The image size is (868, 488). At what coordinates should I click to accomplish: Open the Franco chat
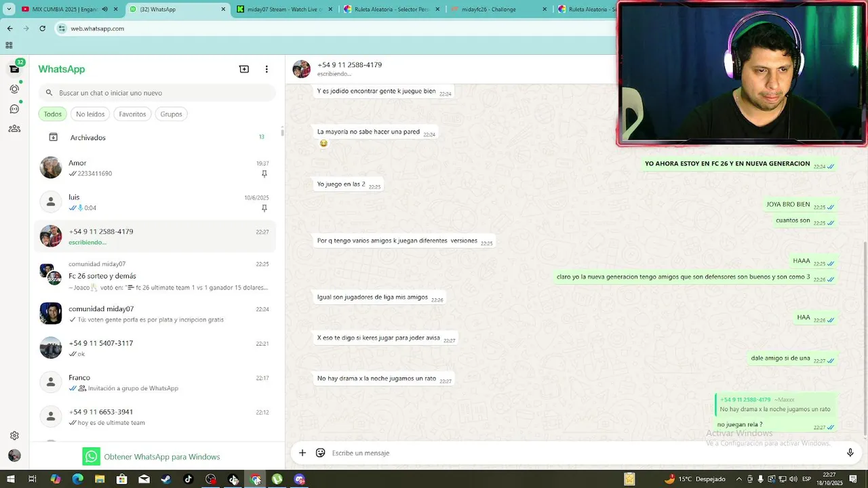[155, 382]
